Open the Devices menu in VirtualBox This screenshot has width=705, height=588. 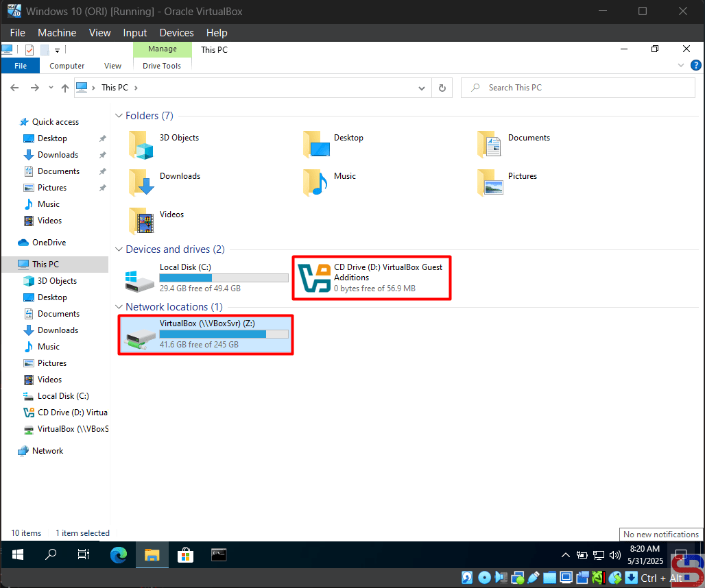click(x=176, y=33)
